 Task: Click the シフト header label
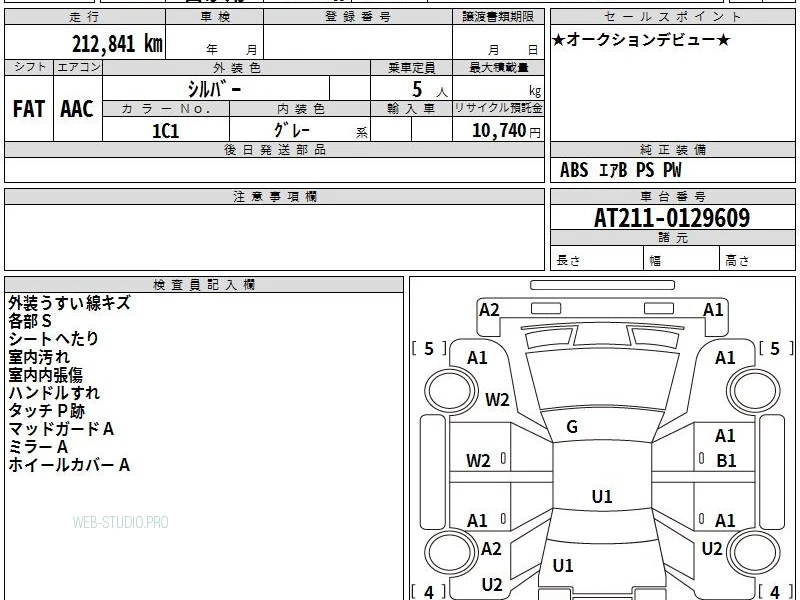29,67
